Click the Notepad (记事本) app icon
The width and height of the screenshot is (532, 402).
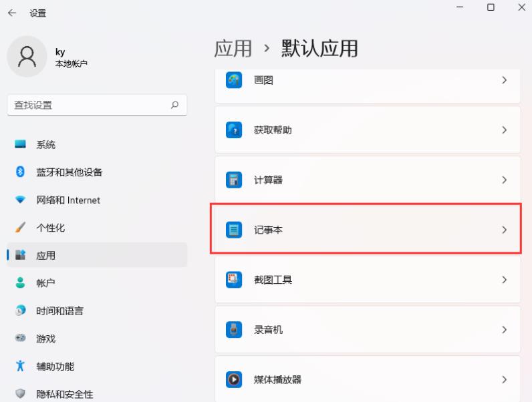click(x=234, y=230)
